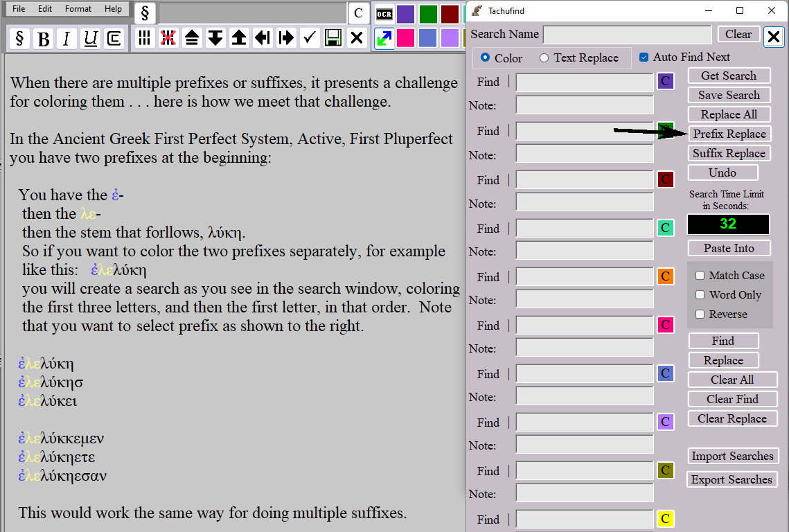Select the underline tool
789x532 pixels.
(90, 39)
